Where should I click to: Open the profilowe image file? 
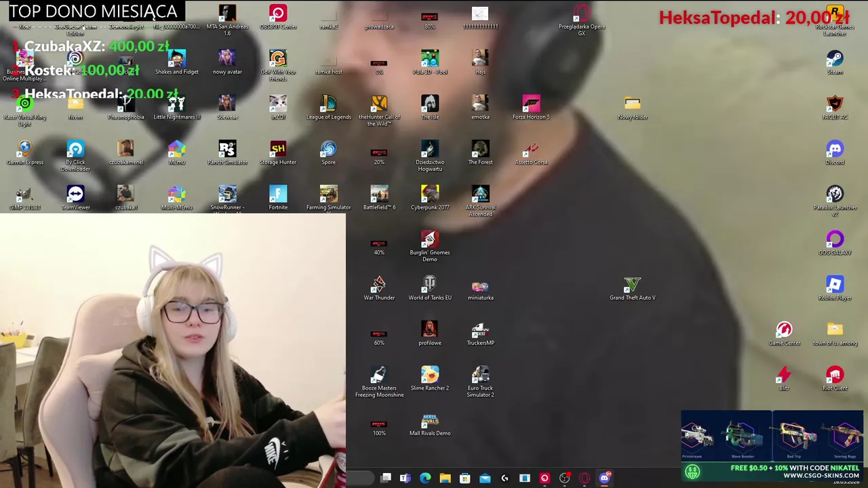click(x=430, y=333)
